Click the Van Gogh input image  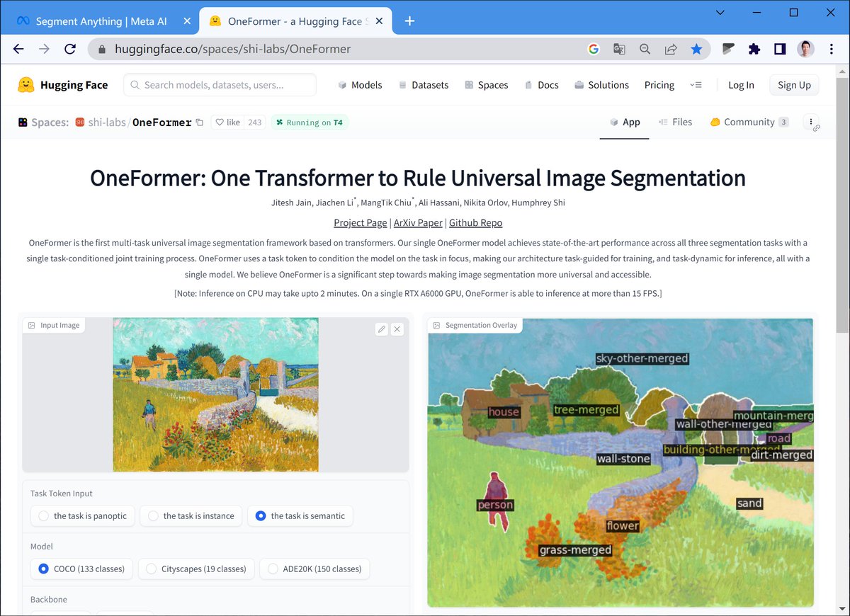(215, 394)
